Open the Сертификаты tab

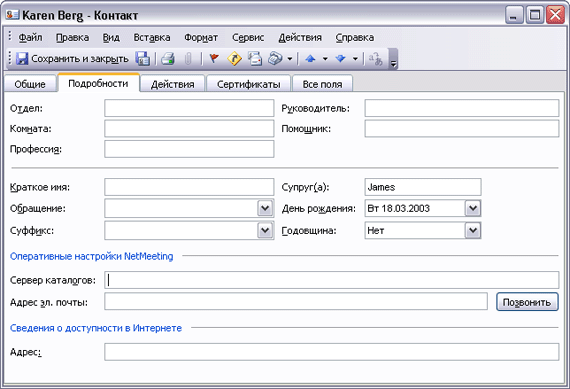(248, 84)
